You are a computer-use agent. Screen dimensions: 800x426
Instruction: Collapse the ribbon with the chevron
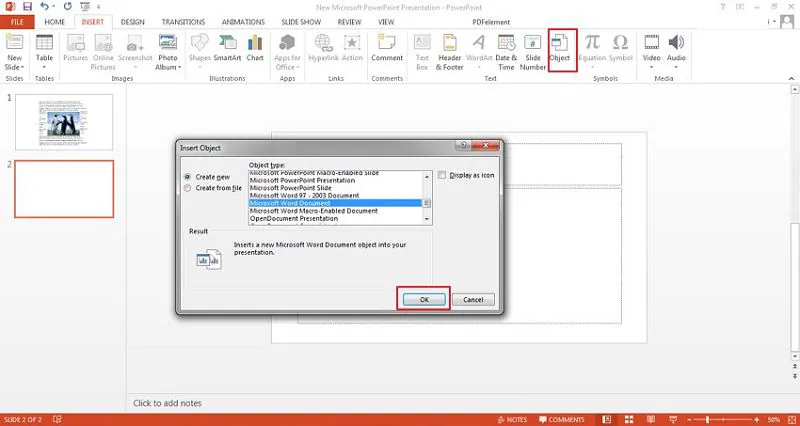click(792, 79)
